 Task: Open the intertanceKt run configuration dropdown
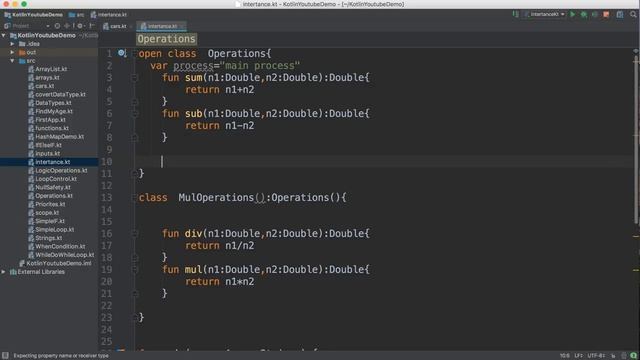[x=545, y=14]
